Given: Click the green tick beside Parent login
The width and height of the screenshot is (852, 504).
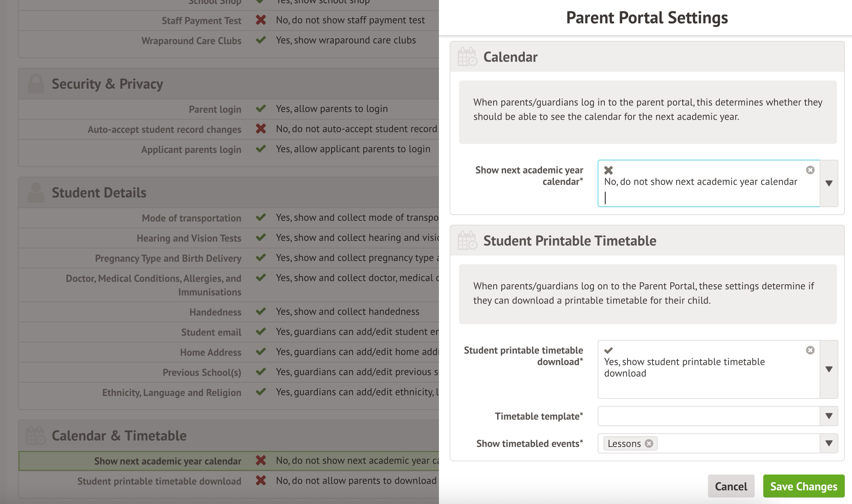Looking at the screenshot, I should pyautogui.click(x=261, y=108).
